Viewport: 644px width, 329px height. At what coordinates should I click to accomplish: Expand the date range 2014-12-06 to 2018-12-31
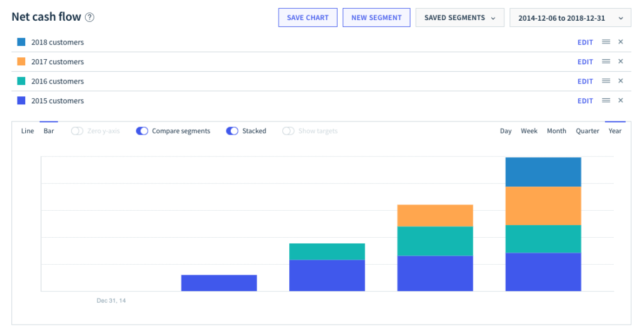coord(570,18)
